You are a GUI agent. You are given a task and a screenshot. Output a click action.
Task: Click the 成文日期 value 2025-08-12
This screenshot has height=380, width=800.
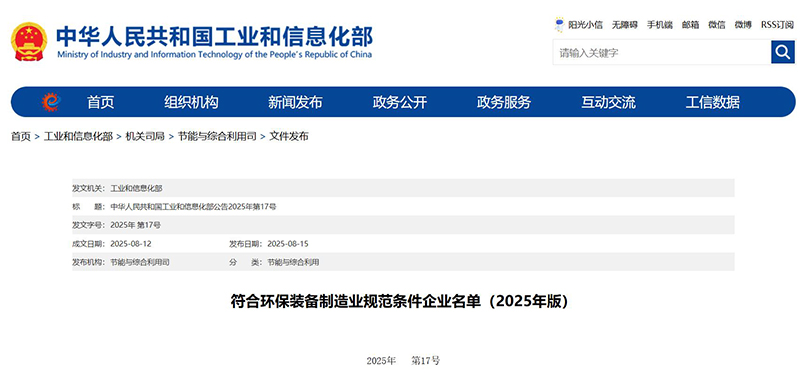(131, 244)
